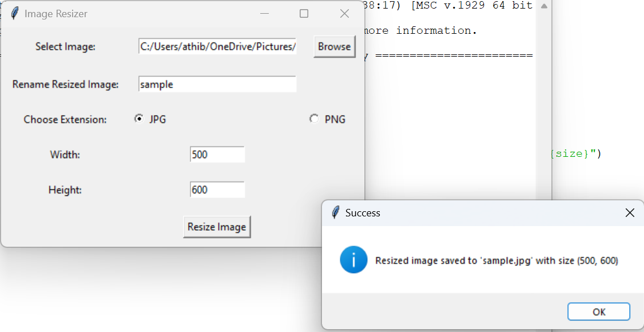Click the Select Image file path field
644x332 pixels.
pyautogui.click(x=217, y=46)
